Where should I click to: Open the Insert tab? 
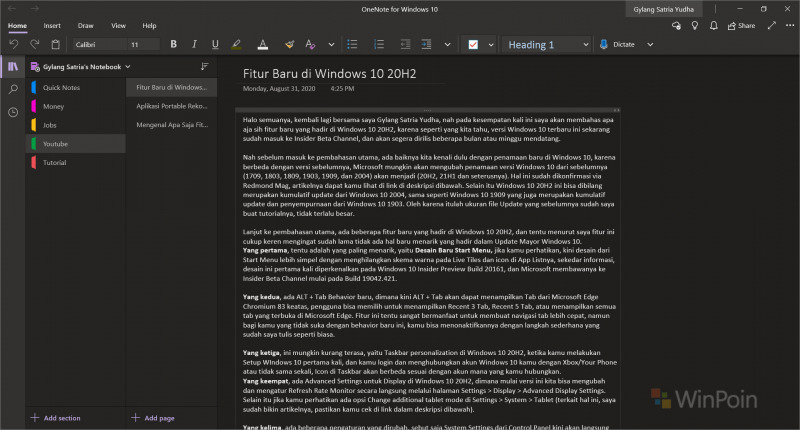pyautogui.click(x=52, y=26)
